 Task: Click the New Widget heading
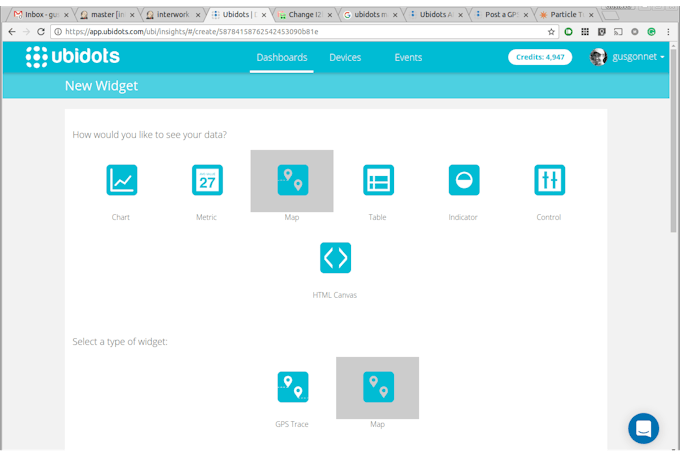pos(101,86)
